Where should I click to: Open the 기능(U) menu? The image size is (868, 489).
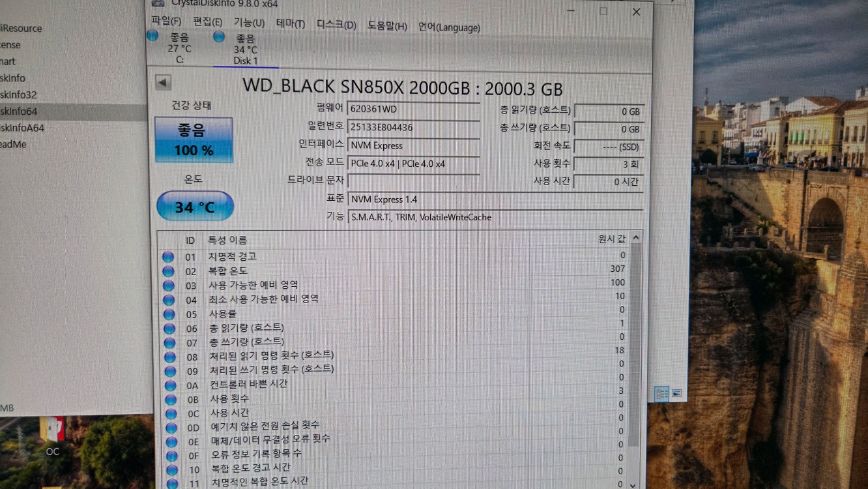(x=249, y=23)
